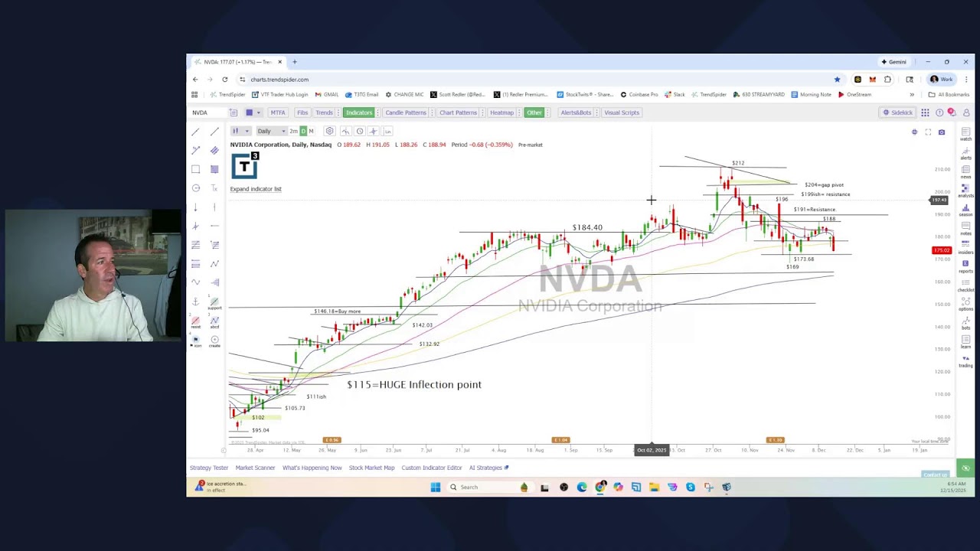Click the Candle Patterns button
The image size is (980, 551).
(x=406, y=112)
